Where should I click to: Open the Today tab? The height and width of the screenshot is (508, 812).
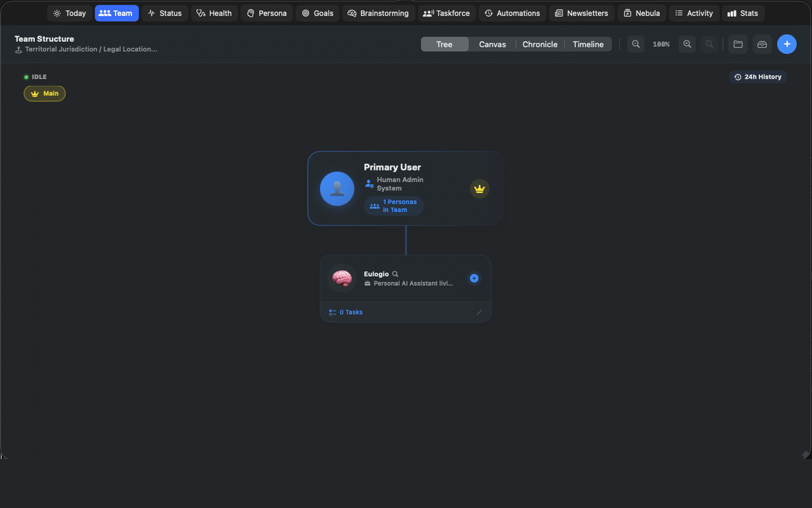70,13
